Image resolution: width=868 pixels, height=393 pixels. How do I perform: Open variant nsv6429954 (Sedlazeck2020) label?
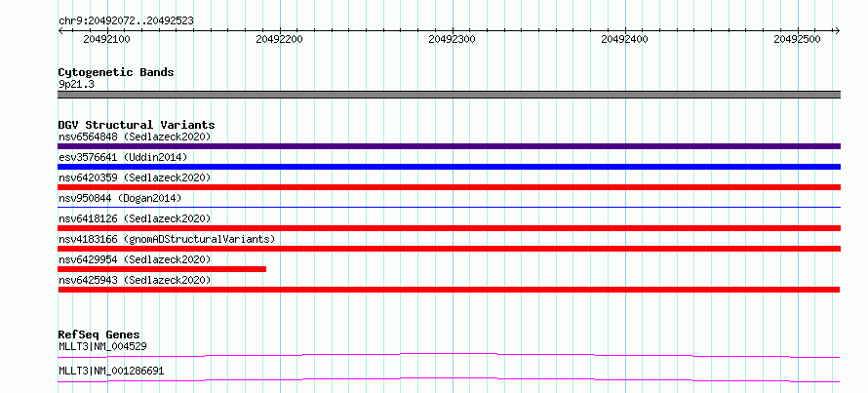click(x=135, y=259)
